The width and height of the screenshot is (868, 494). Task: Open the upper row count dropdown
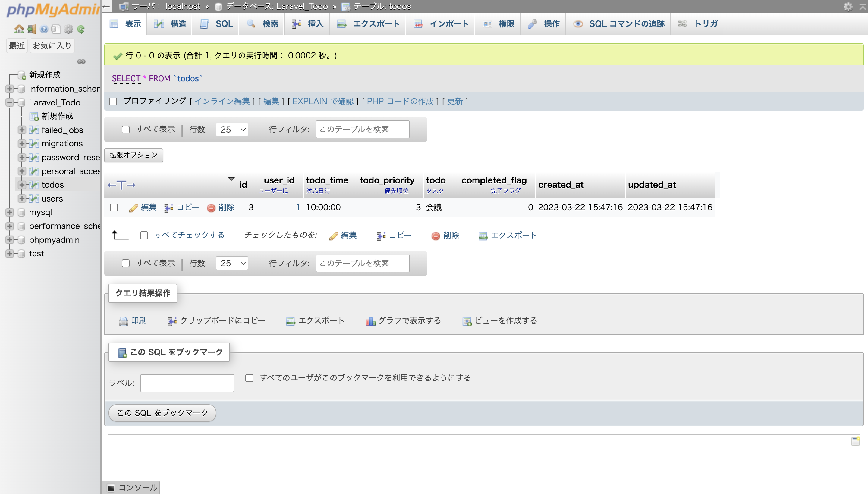pyautogui.click(x=232, y=130)
